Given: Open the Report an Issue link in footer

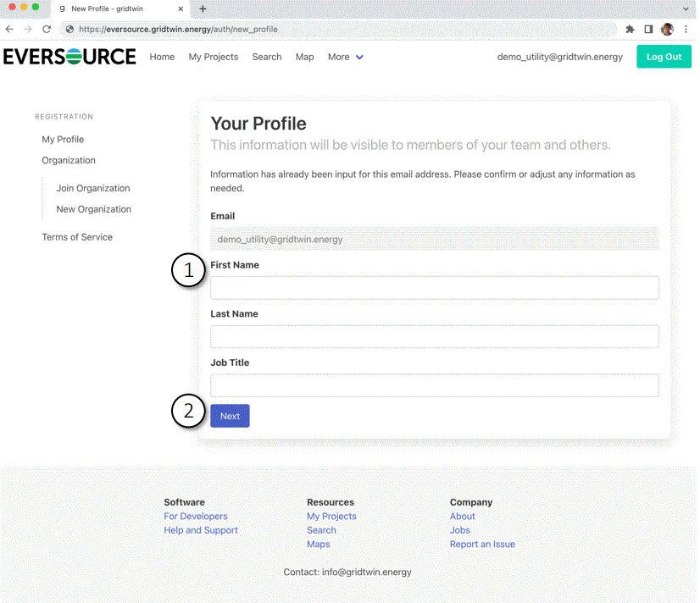Looking at the screenshot, I should pyautogui.click(x=482, y=544).
